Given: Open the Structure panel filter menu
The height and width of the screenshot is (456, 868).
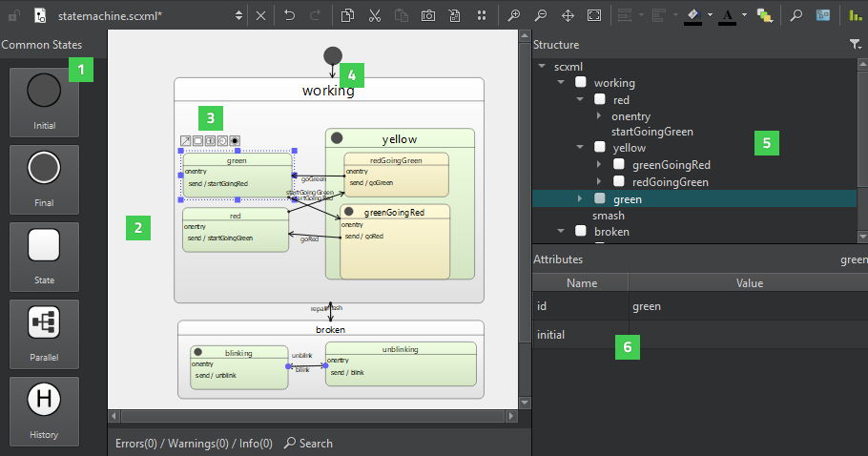Looking at the screenshot, I should click(855, 45).
